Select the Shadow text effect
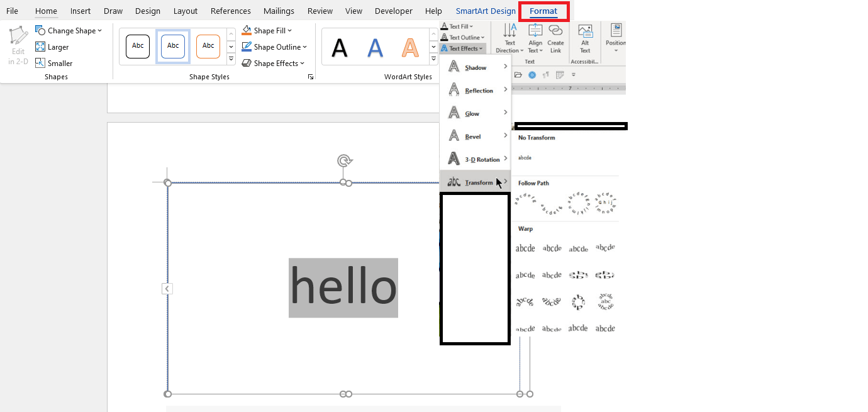Viewport: 868px width, 412px height. [476, 67]
